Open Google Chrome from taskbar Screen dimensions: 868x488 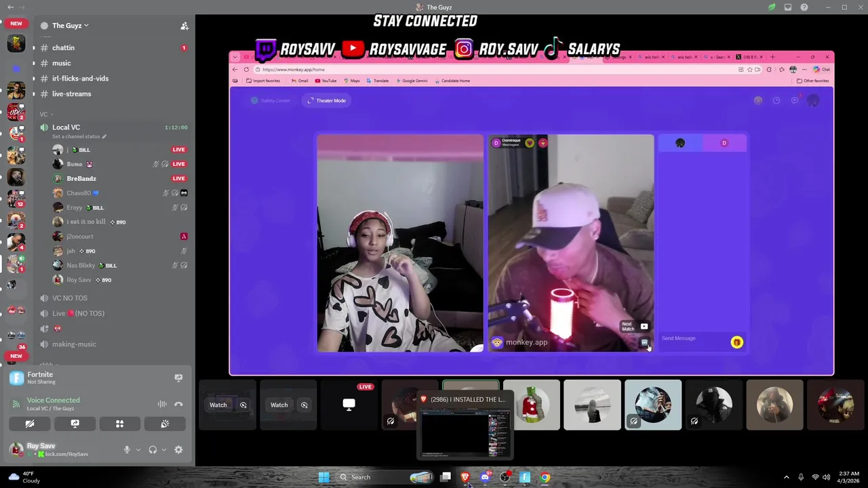[x=545, y=477]
